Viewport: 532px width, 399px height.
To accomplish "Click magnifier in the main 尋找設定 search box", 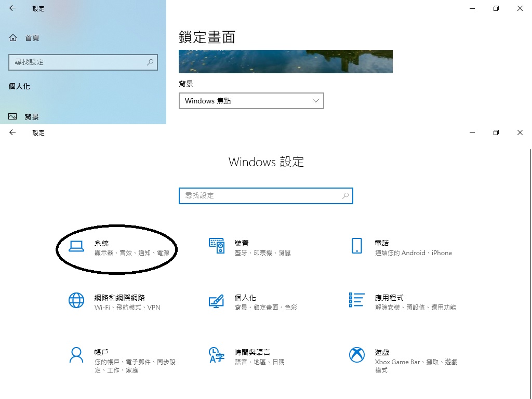I will tap(345, 196).
